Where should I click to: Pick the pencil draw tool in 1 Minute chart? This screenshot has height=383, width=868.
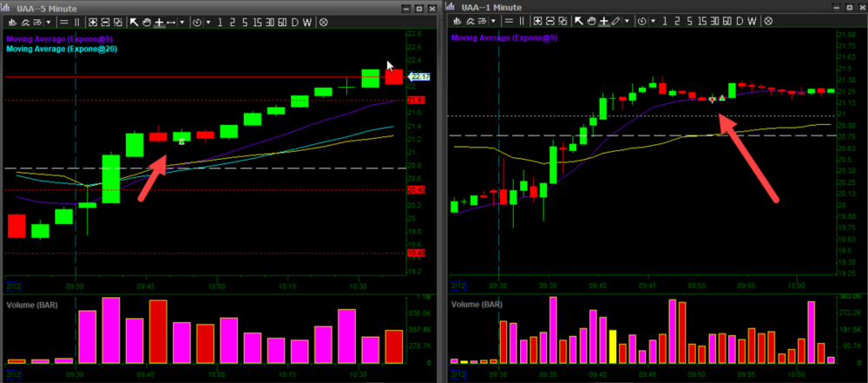(616, 21)
